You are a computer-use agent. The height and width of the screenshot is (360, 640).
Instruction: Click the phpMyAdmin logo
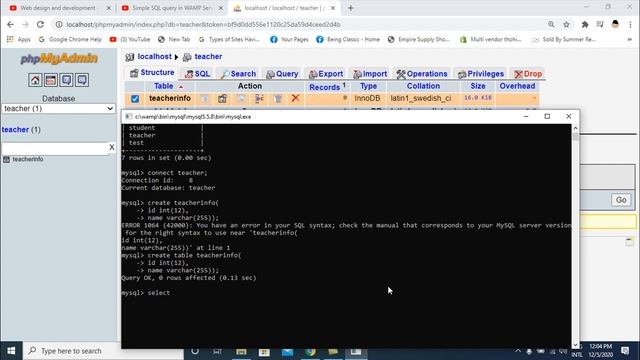pos(59,59)
